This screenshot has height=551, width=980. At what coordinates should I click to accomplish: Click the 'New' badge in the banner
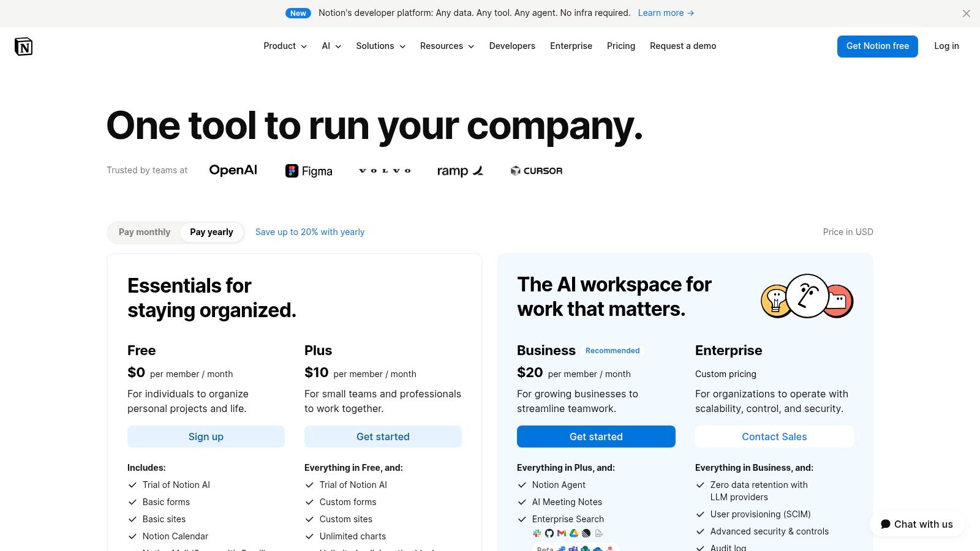pyautogui.click(x=298, y=13)
